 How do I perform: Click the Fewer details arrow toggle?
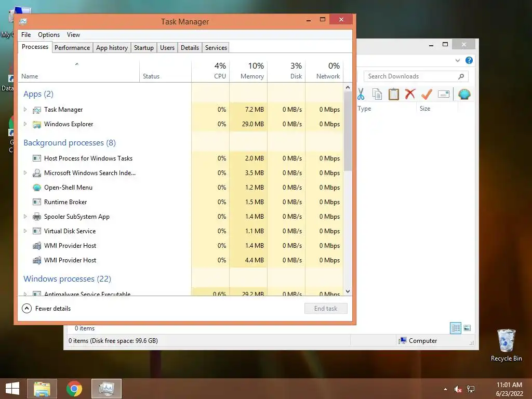[27, 309]
